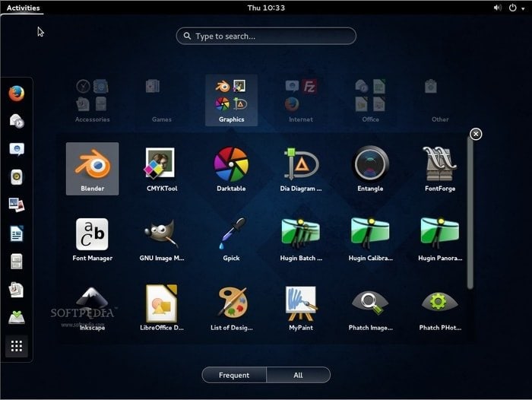Open List of Design applications
This screenshot has width=532, height=400.
[x=231, y=308]
